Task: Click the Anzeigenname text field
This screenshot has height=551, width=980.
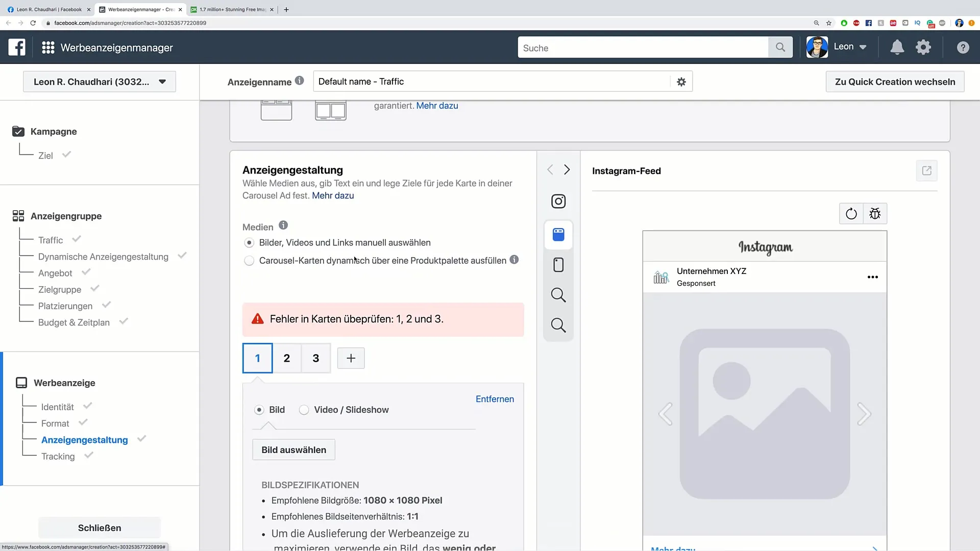Action: tap(492, 82)
